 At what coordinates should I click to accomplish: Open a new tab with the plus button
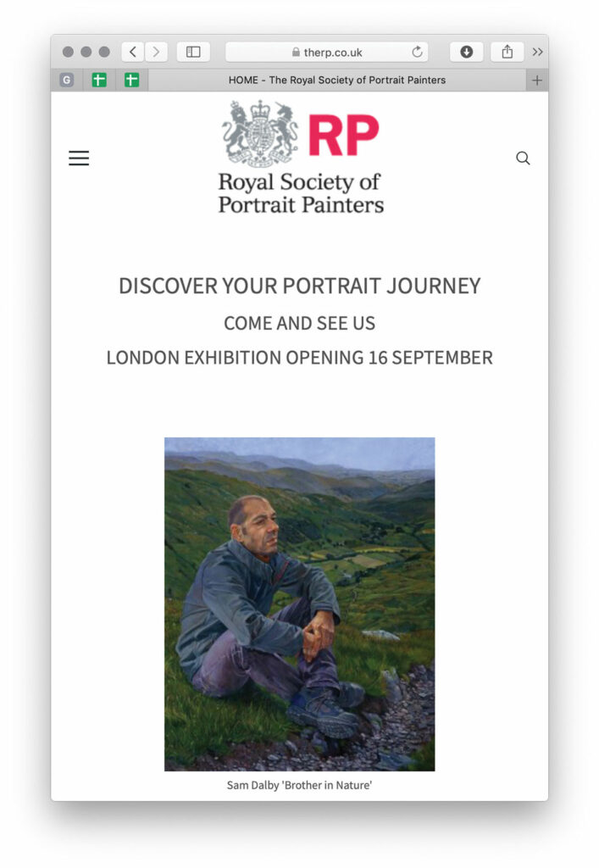536,81
